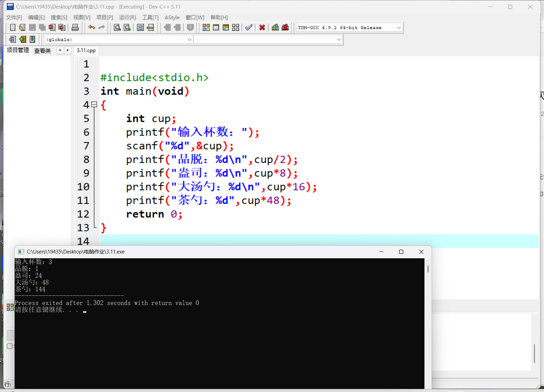The width and height of the screenshot is (544, 392).
Task: Switch to the 查看类 sidebar tab
Action: (x=43, y=51)
